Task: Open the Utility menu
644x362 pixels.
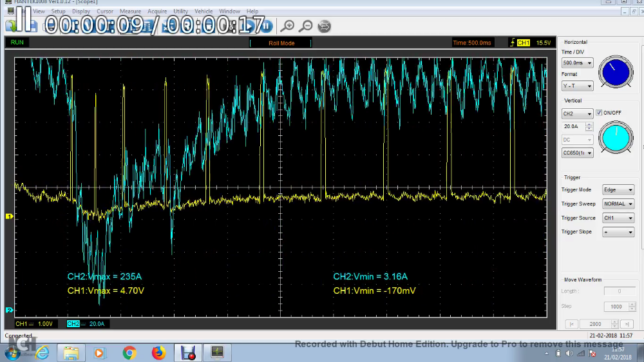Action: coord(180,12)
